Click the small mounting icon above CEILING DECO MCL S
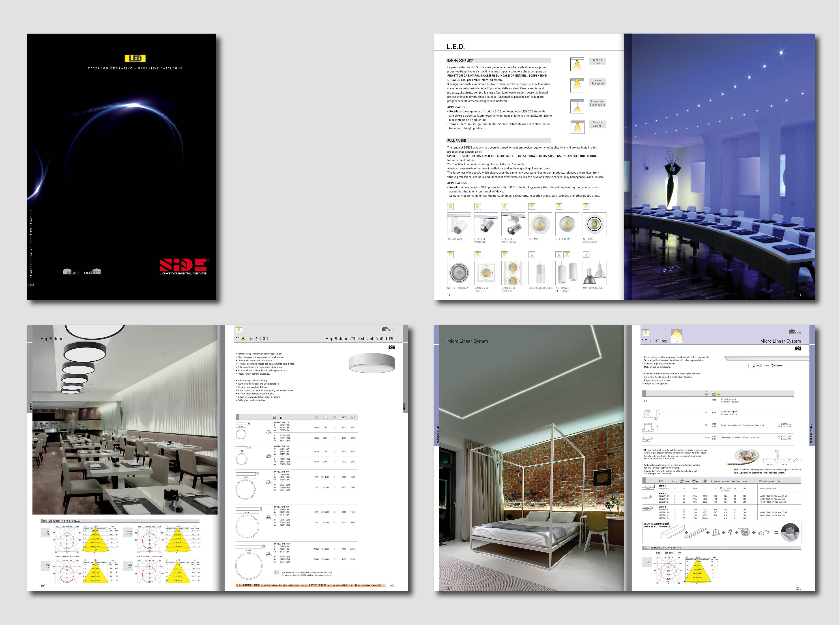The width and height of the screenshot is (840, 625). (x=532, y=255)
